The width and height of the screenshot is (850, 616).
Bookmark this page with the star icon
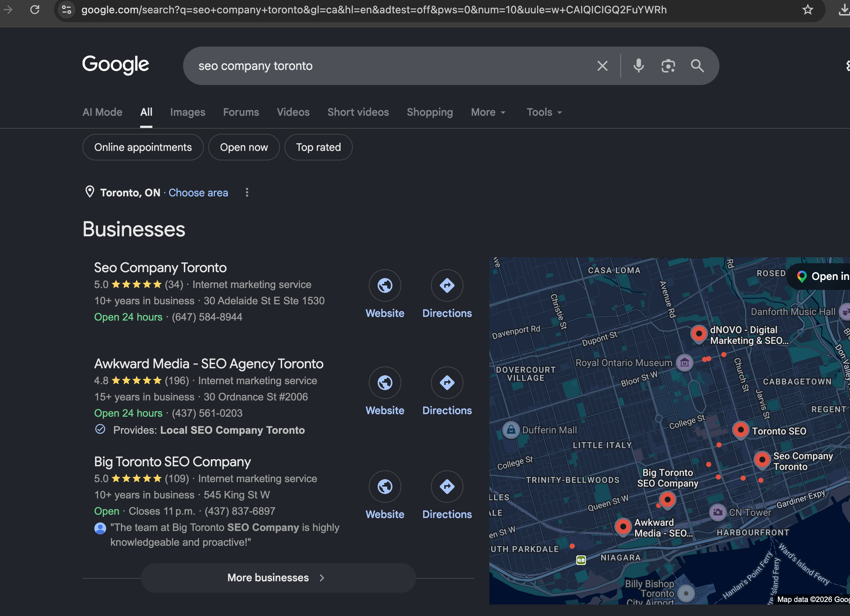(808, 10)
